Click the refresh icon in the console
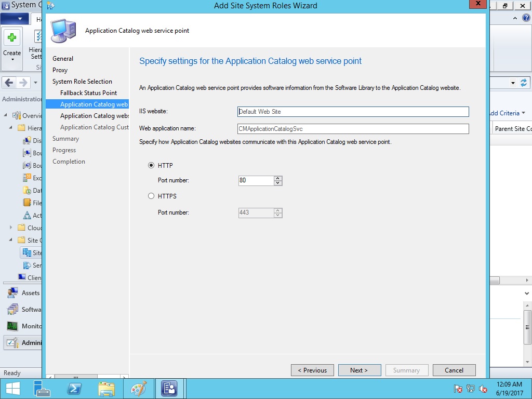532x399 pixels. click(523, 83)
